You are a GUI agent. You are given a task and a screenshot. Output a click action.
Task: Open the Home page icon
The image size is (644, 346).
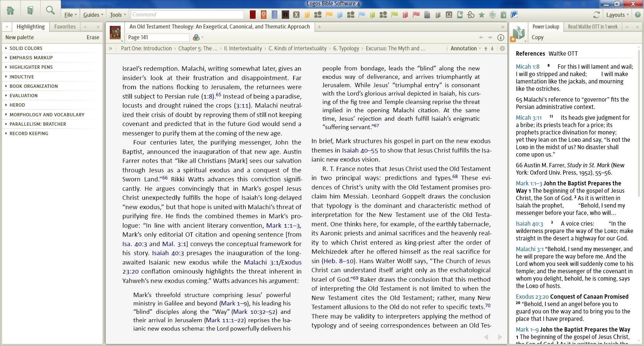pyautogui.click(x=10, y=10)
